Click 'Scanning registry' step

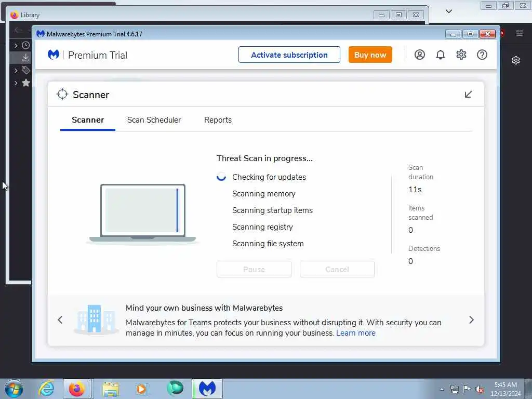click(262, 227)
